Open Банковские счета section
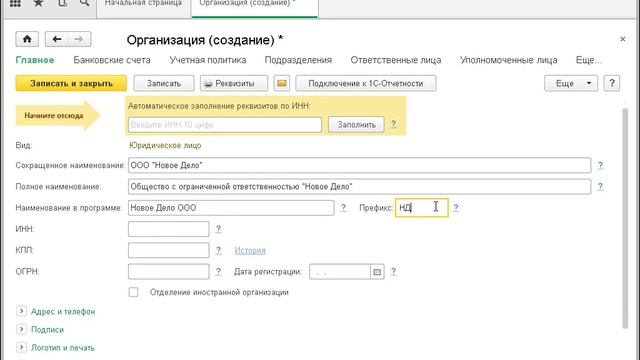Viewport: 640px width, 360px height. tap(112, 60)
